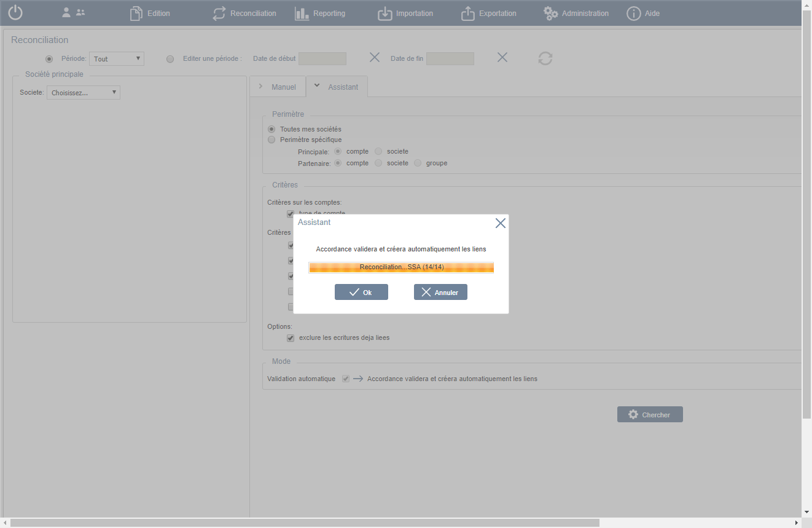Click the power logout icon

[x=15, y=13]
